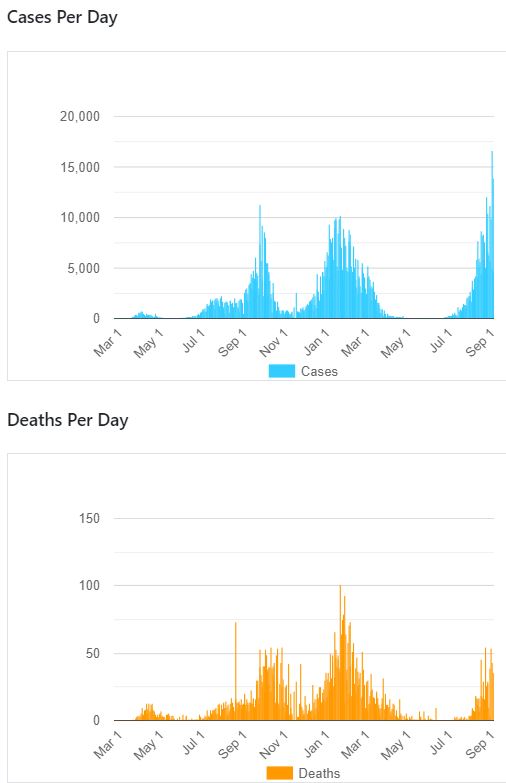Select the isolated death spike before Sep 1

(236, 671)
